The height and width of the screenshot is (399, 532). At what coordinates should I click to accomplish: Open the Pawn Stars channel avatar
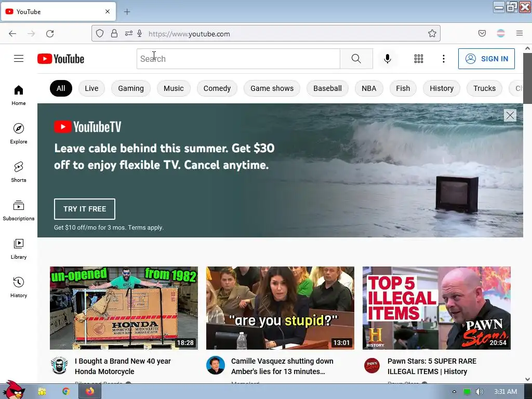coord(372,365)
